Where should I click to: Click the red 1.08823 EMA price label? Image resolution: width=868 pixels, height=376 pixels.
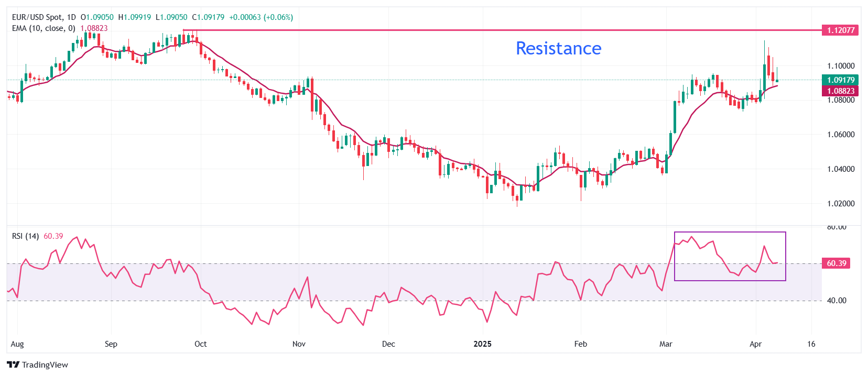click(x=840, y=91)
